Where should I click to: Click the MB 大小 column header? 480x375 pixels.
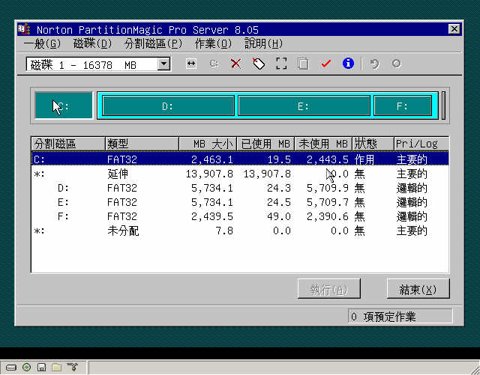coord(207,144)
